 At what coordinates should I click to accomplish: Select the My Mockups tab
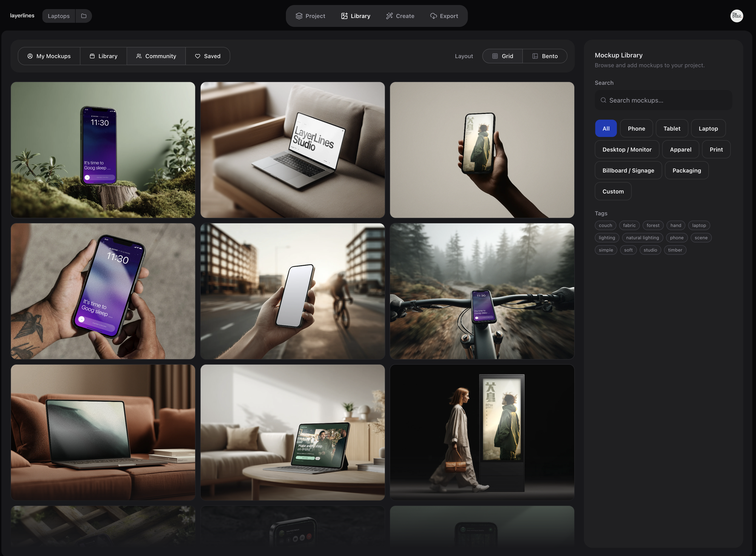click(x=49, y=56)
